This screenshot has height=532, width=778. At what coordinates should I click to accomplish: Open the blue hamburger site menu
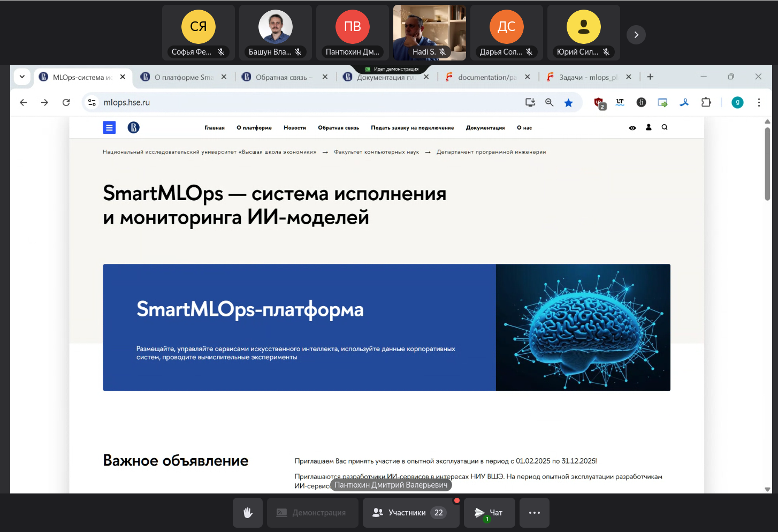tap(109, 127)
